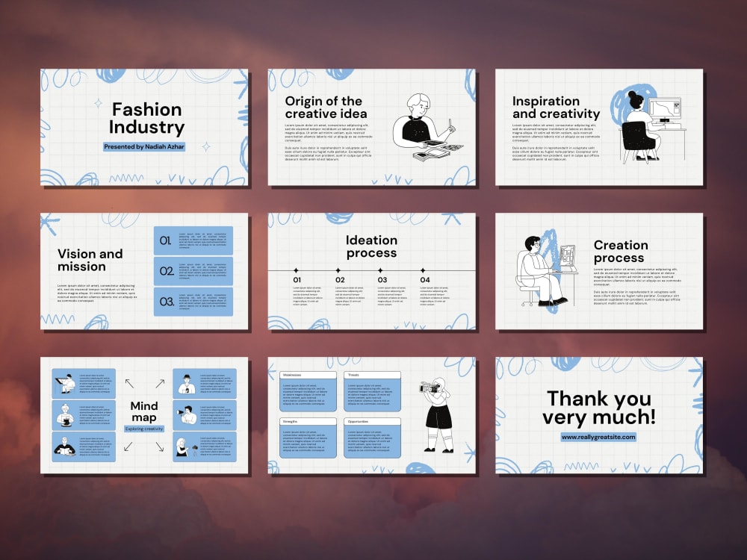Select the blue box numbered 01 on Vision slide
This screenshot has height=560, width=747.
click(x=193, y=240)
